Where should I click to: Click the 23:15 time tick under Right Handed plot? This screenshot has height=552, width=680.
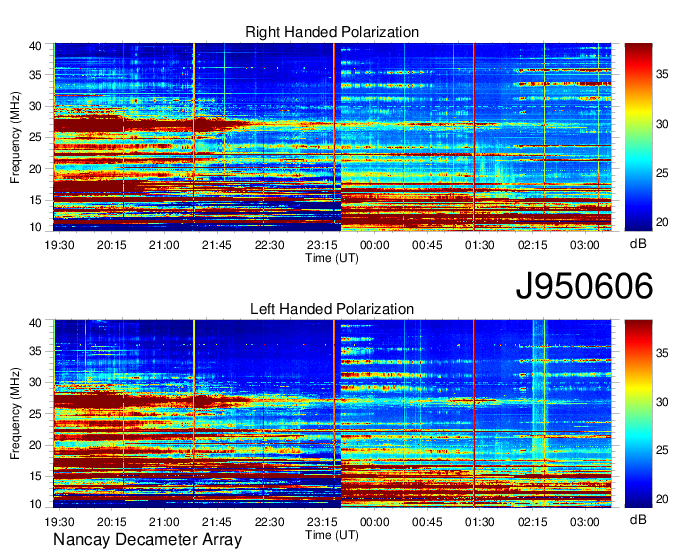click(x=322, y=245)
